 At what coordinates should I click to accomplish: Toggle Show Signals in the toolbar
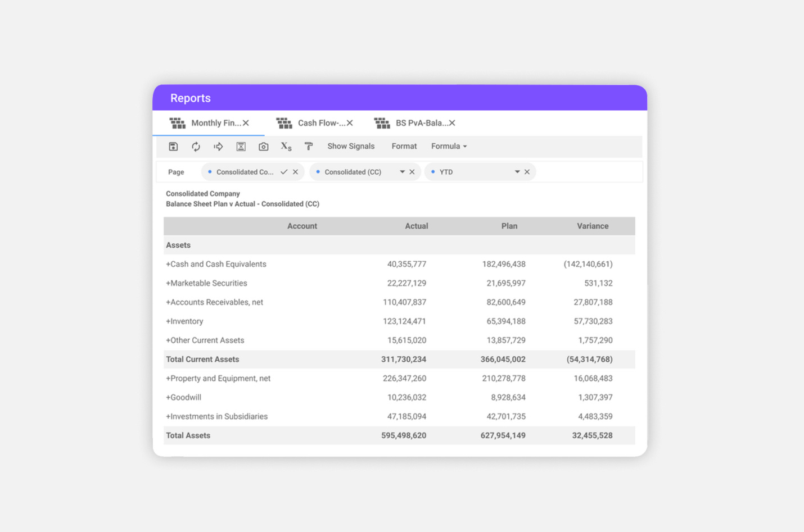pyautogui.click(x=351, y=146)
